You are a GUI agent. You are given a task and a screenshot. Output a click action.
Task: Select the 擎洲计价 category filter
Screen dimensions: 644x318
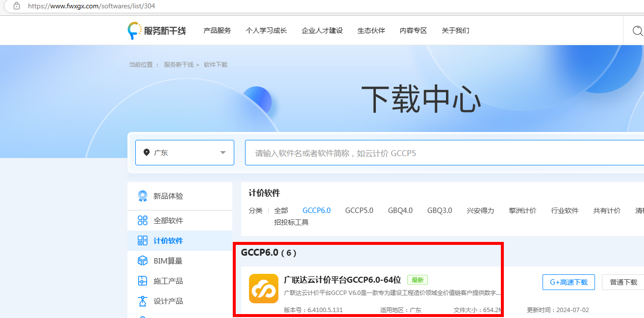522,211
